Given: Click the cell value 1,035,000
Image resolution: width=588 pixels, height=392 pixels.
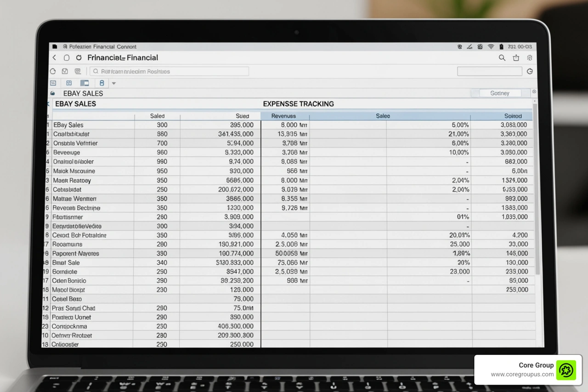Looking at the screenshot, I should pos(514,217).
